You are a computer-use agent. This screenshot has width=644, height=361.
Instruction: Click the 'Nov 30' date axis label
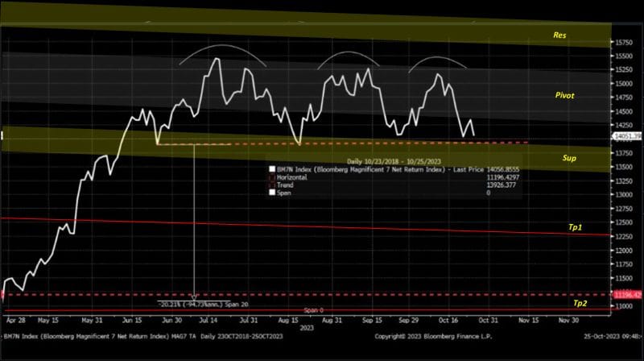click(569, 320)
